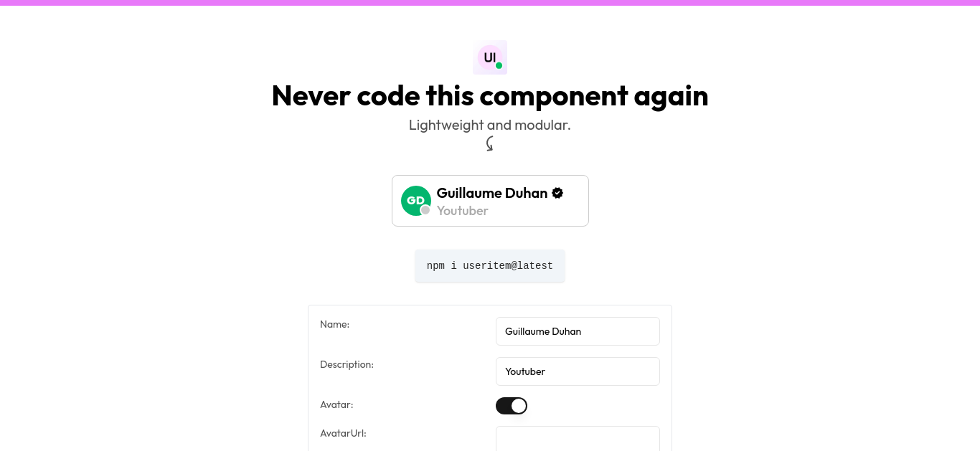Click the Name: label
This screenshot has width=980, height=451.
[334, 324]
